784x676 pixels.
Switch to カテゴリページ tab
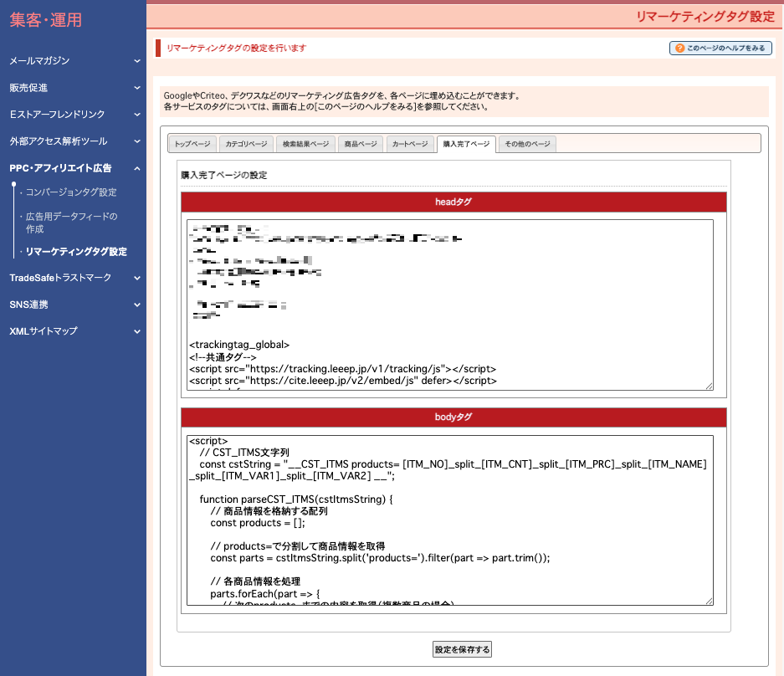[x=246, y=144]
